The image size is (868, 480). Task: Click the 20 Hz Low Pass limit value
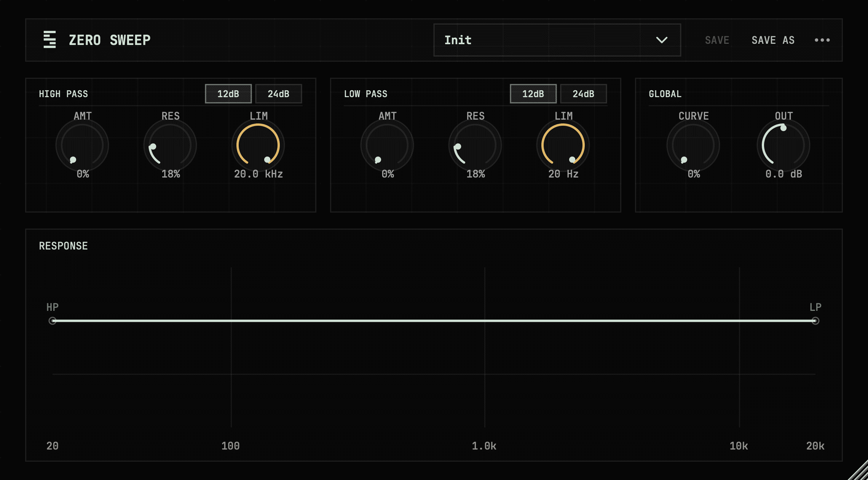coord(563,174)
